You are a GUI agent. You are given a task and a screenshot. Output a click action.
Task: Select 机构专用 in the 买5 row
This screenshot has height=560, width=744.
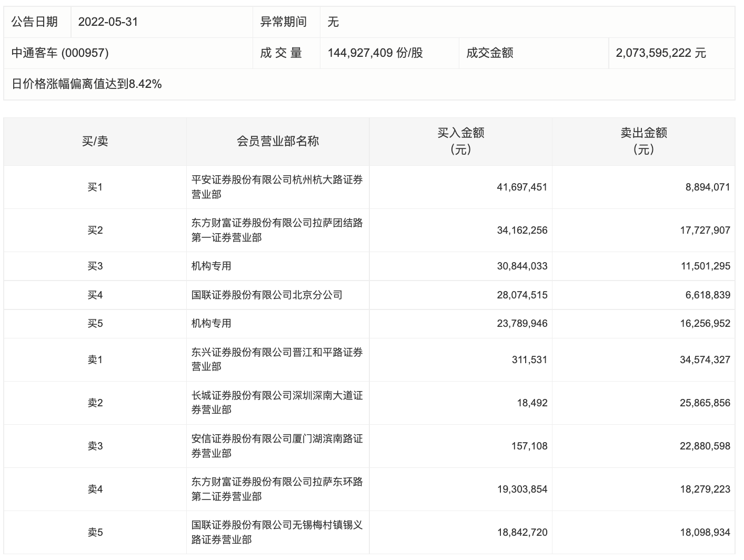tap(212, 324)
